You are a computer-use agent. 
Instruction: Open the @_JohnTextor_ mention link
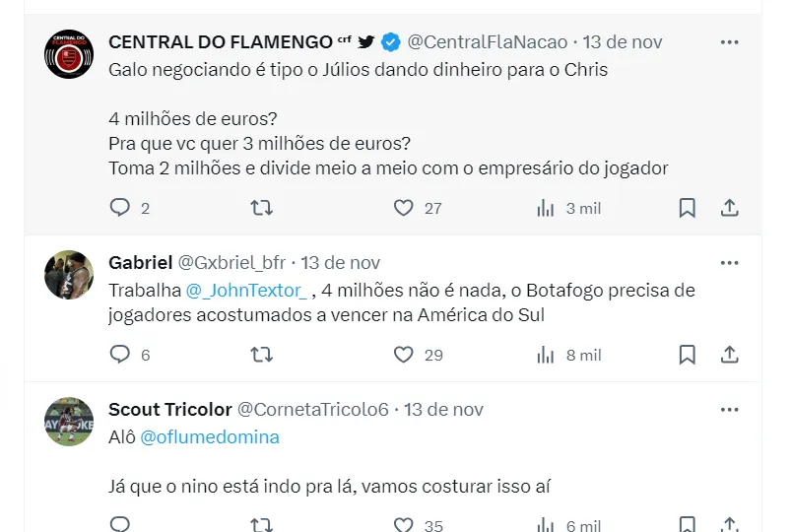[x=247, y=291]
